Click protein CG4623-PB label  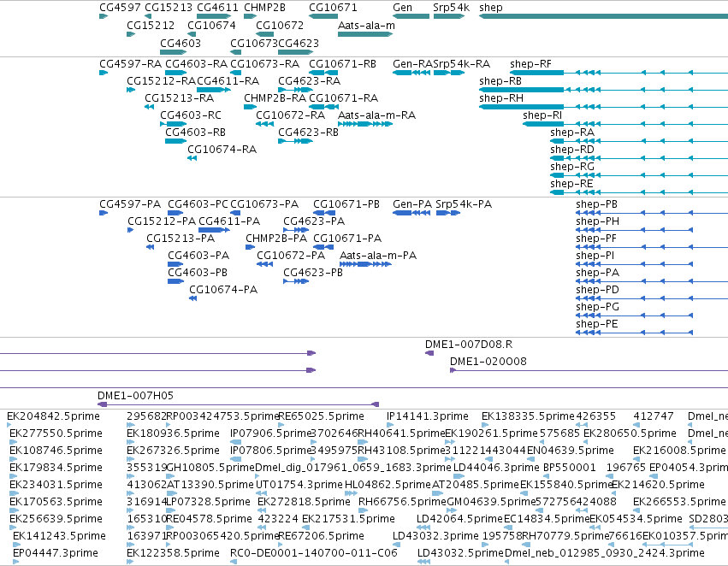click(x=313, y=273)
